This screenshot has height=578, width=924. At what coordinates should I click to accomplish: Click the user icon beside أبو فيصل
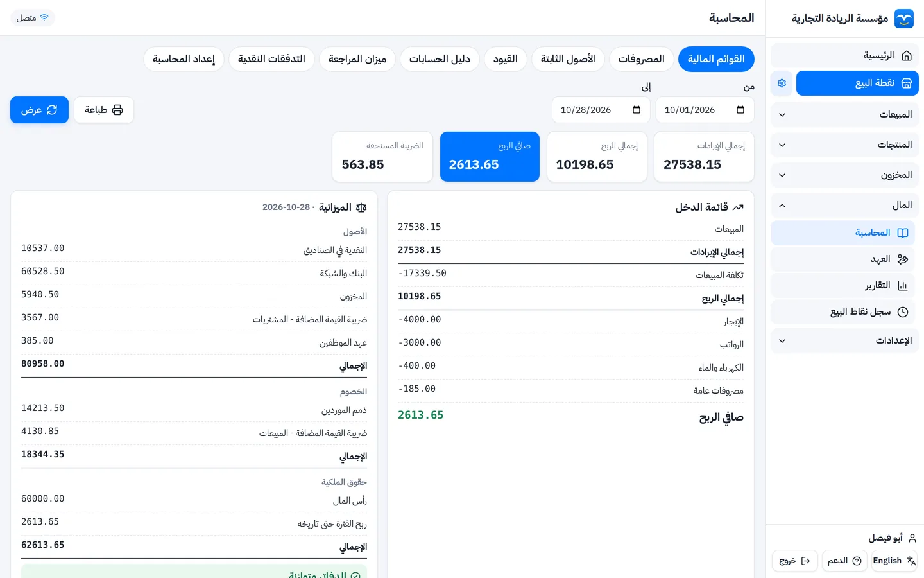912,538
